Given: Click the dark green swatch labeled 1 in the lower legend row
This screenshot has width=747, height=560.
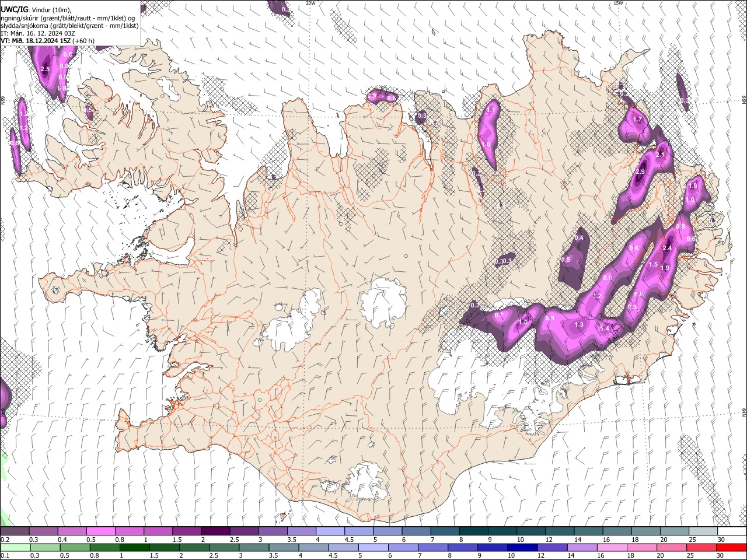Looking at the screenshot, I should 134,547.
